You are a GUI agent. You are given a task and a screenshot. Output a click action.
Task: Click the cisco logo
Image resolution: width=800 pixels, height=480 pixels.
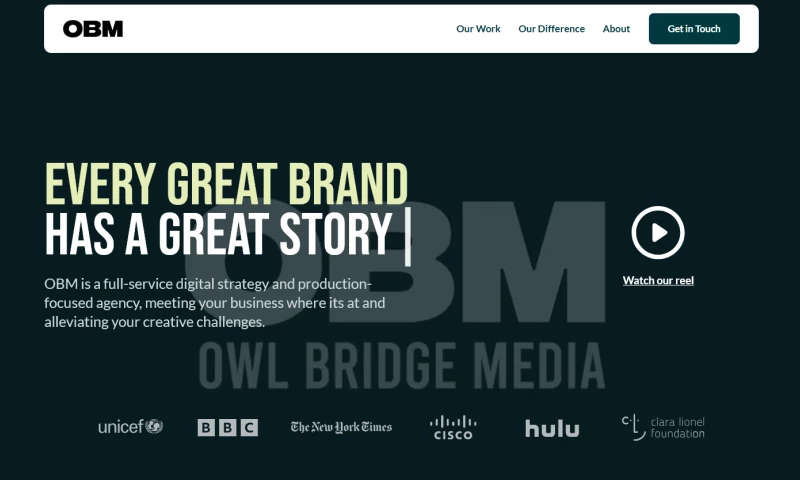click(453, 427)
